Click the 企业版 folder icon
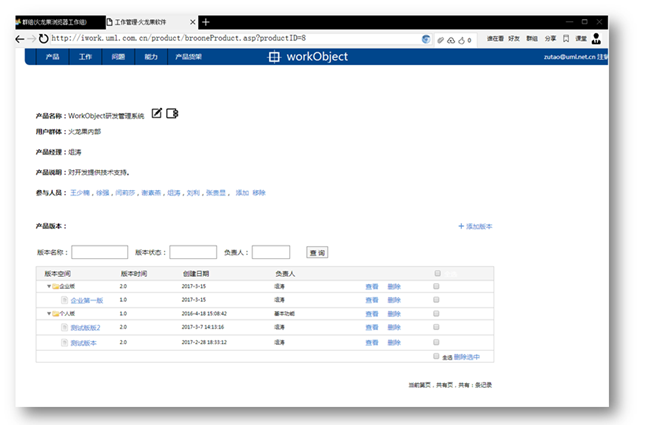Screen dimensions: 649x425 56,286
